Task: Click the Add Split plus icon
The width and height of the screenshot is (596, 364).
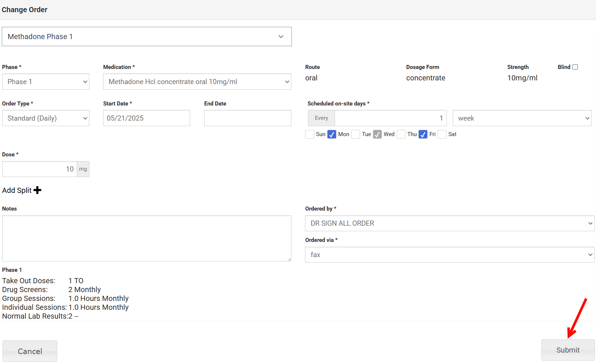Action: click(x=37, y=190)
